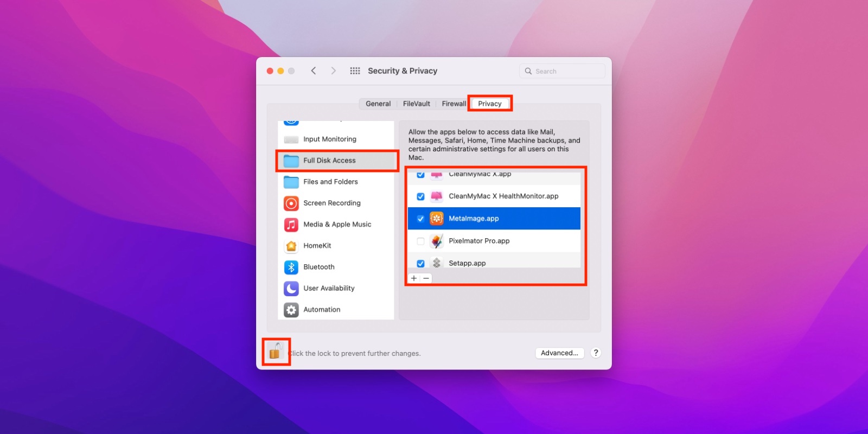Select Full Disk Access label
Image resolution: width=868 pixels, height=434 pixels.
point(329,161)
